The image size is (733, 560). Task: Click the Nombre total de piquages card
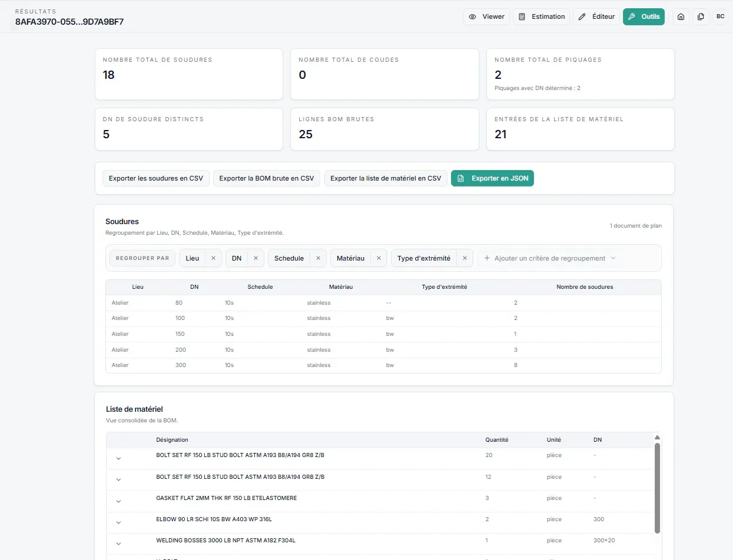(581, 74)
